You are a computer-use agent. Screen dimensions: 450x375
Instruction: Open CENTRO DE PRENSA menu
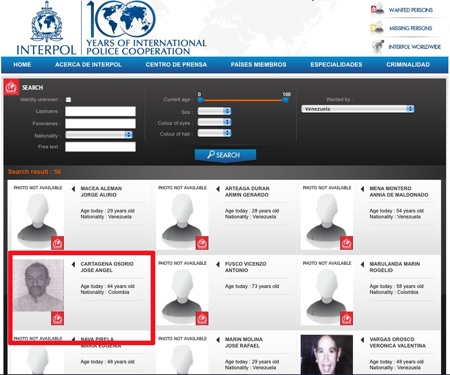(x=176, y=65)
